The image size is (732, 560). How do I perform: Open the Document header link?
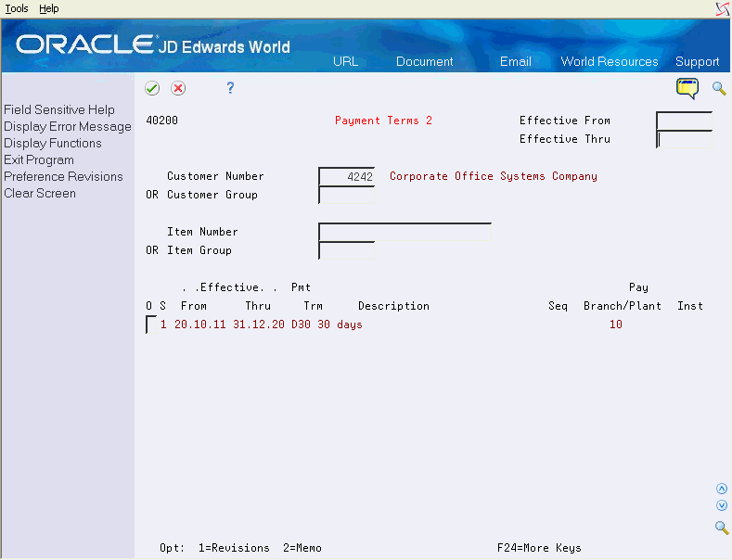click(x=424, y=61)
